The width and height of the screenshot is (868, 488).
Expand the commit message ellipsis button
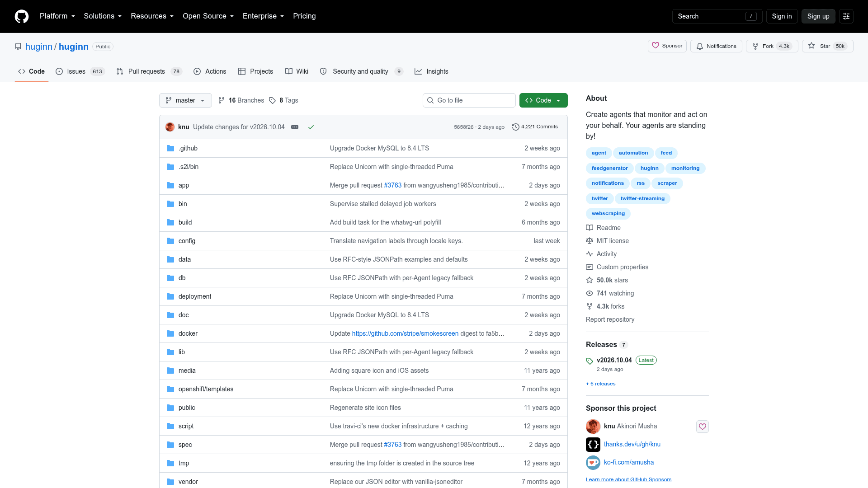tap(295, 127)
